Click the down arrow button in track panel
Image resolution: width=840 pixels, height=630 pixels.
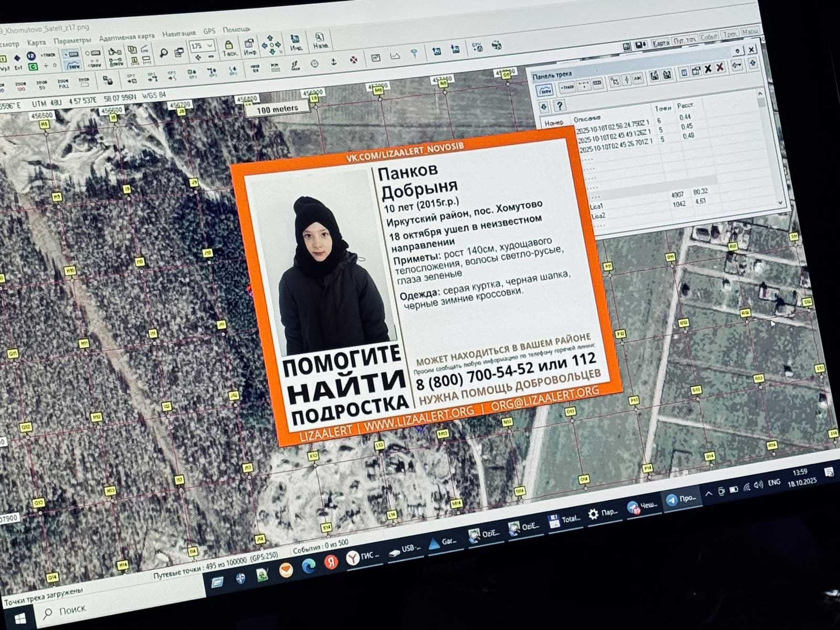tap(544, 107)
